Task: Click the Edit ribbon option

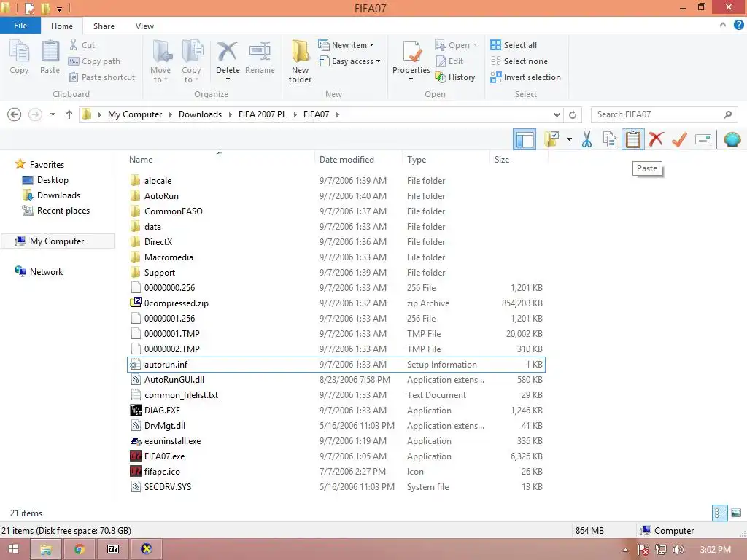Action: pos(449,61)
